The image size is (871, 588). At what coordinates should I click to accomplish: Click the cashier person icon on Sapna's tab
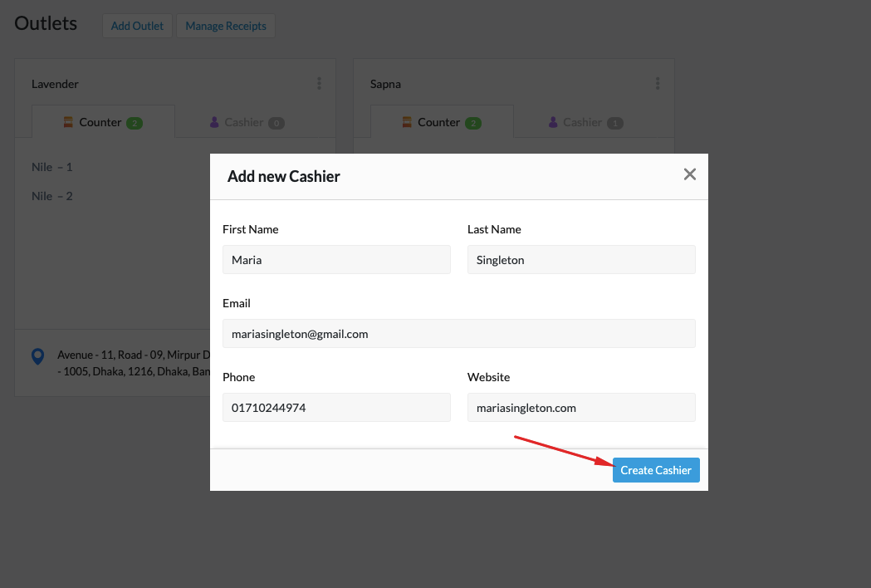[x=551, y=122]
